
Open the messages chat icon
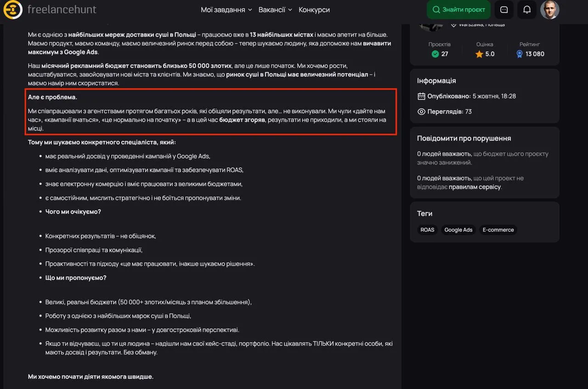tap(504, 10)
